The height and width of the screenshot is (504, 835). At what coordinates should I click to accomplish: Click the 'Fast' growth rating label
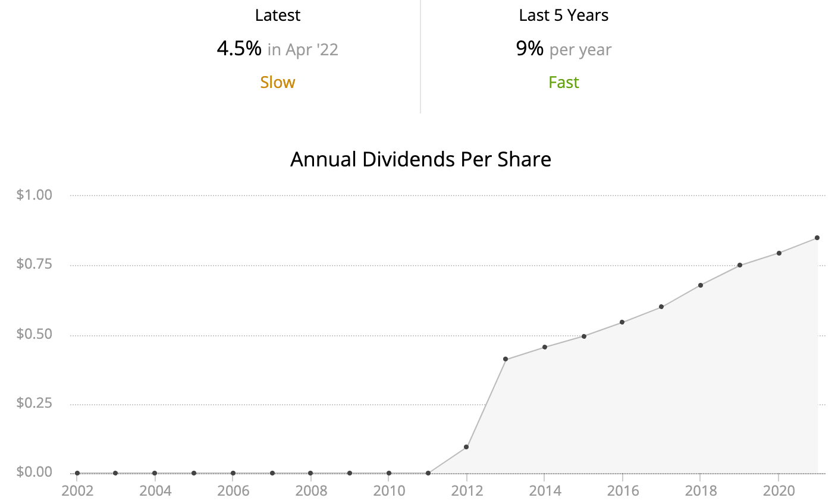563,82
